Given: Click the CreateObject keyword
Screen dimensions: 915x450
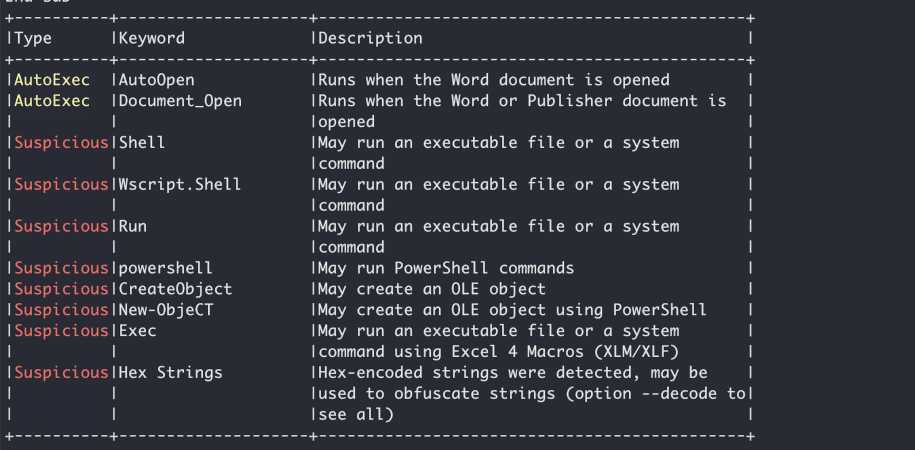Looking at the screenshot, I should click(176, 289).
